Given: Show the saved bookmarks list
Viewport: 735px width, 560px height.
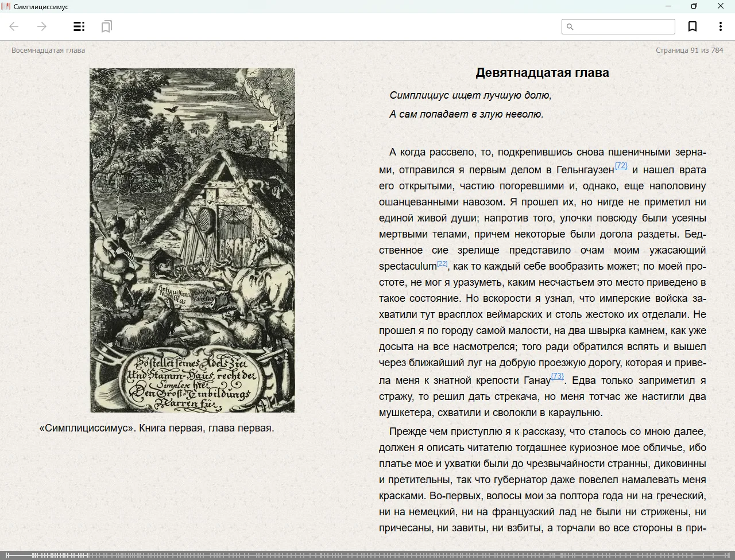Looking at the screenshot, I should [x=106, y=26].
